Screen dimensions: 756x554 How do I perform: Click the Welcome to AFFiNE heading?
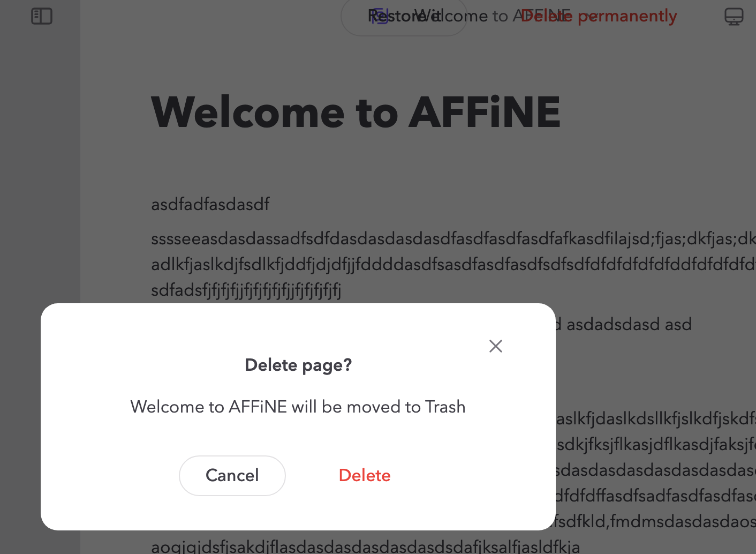click(x=356, y=111)
